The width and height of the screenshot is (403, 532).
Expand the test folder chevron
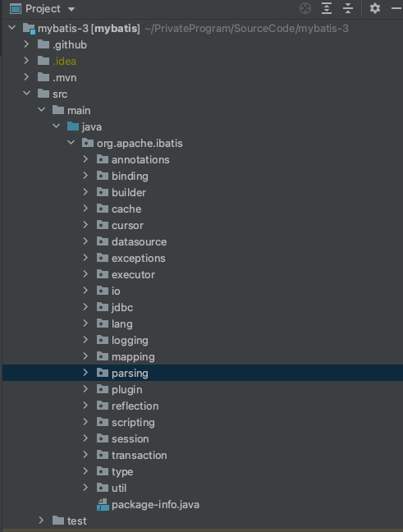(41, 521)
